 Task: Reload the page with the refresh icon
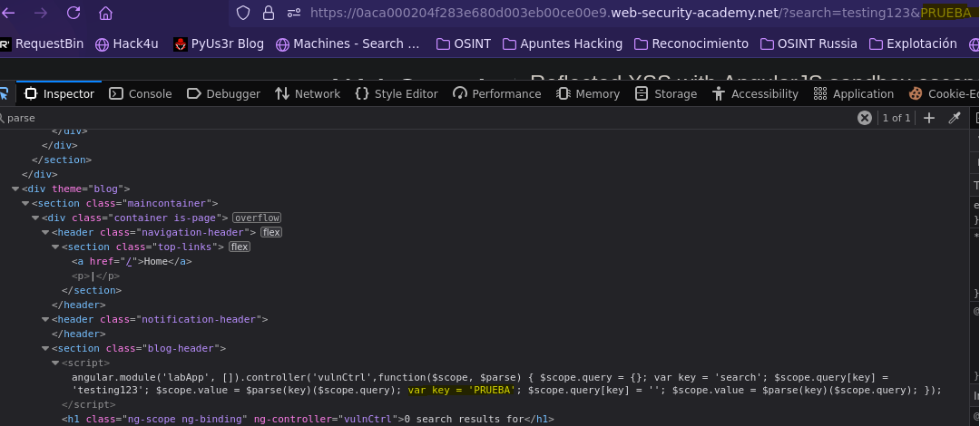(x=73, y=13)
